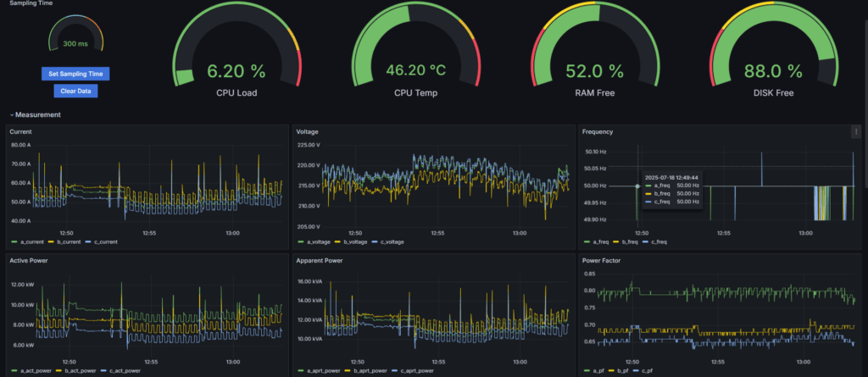The image size is (868, 377).
Task: Click the DISK Free gauge
Action: click(772, 51)
